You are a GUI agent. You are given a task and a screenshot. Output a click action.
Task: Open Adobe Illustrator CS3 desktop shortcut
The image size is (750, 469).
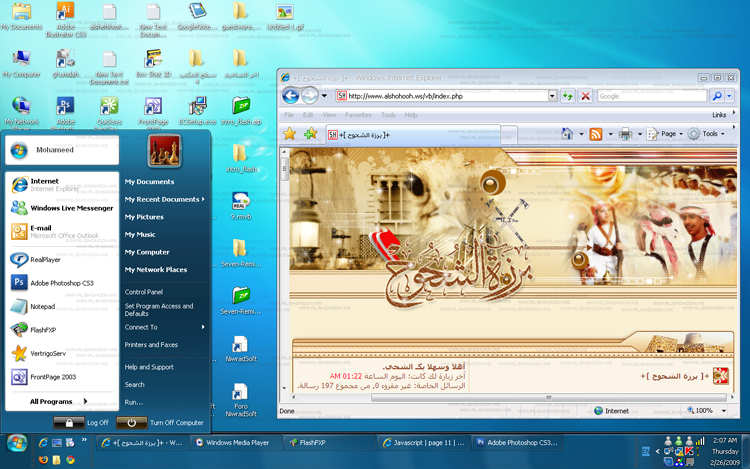point(66,19)
